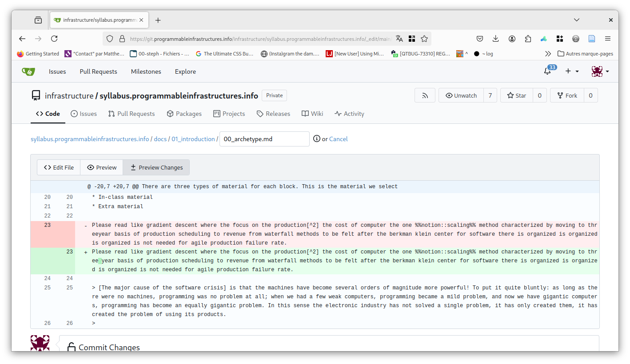This screenshot has height=364, width=630.
Task: Switch to the Preview tab
Action: (x=102, y=167)
